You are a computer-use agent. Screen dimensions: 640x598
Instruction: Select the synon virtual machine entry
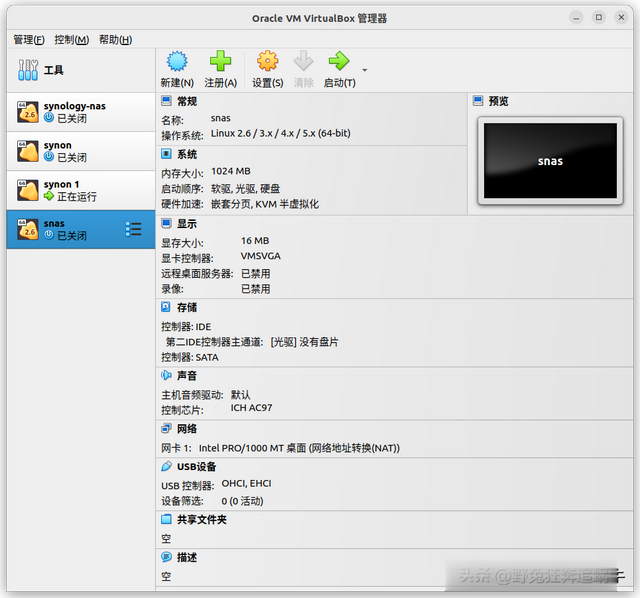tap(81, 151)
